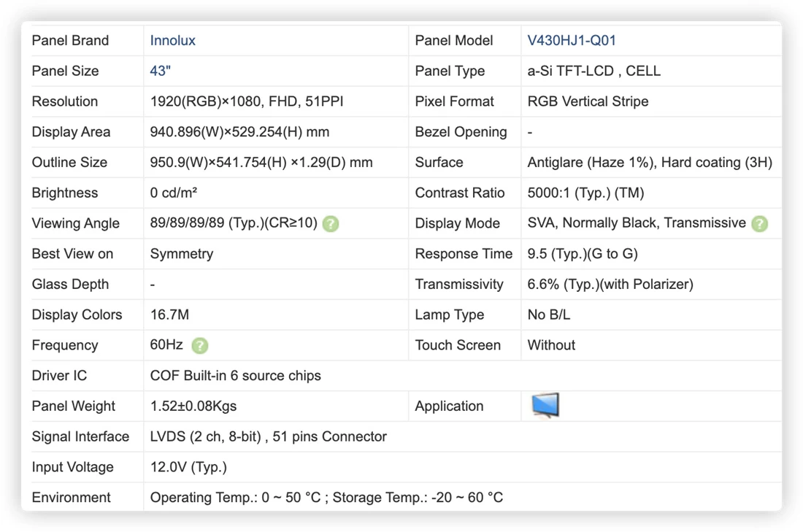Click the Environment label

pyautogui.click(x=72, y=497)
